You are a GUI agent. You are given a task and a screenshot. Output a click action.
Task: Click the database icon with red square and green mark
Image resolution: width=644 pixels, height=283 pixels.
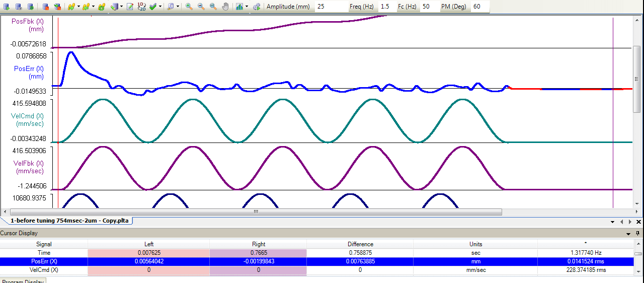[58, 7]
